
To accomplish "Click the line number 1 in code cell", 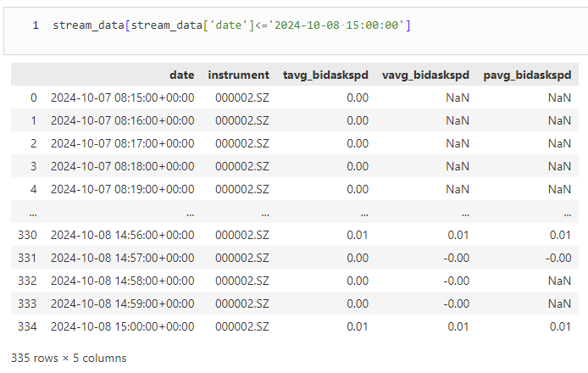I will click(35, 26).
